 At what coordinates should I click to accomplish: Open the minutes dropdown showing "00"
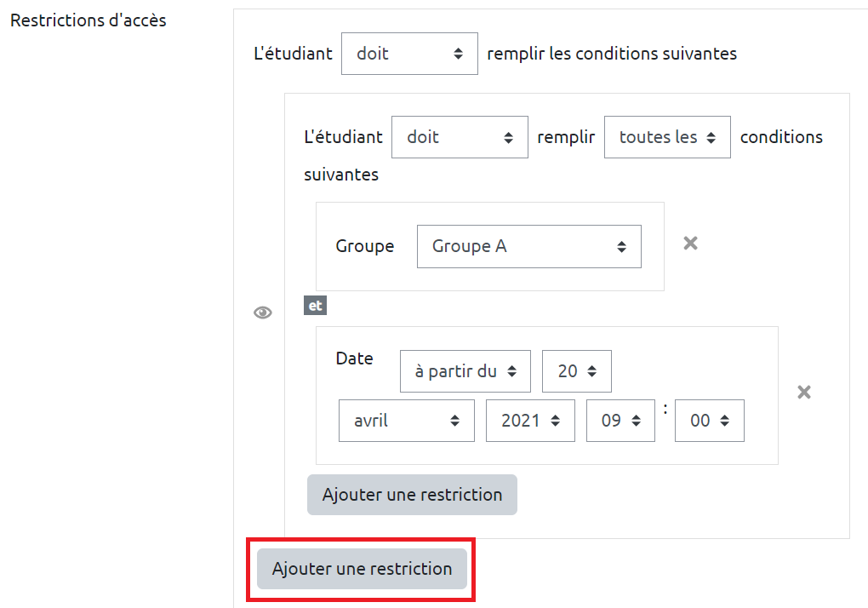click(709, 421)
